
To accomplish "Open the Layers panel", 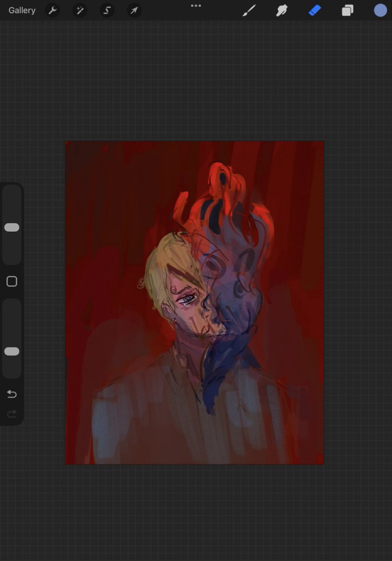I will pos(347,10).
